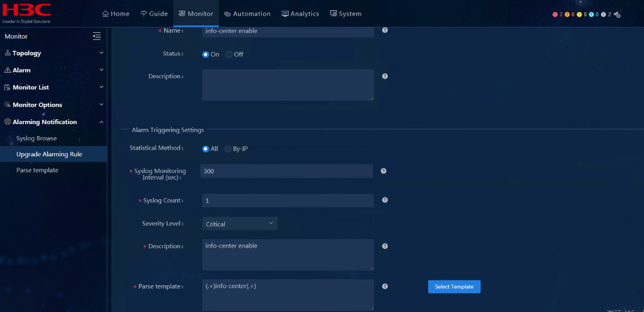644x312 pixels.
Task: Go to the Home tab
Action: coord(116,14)
